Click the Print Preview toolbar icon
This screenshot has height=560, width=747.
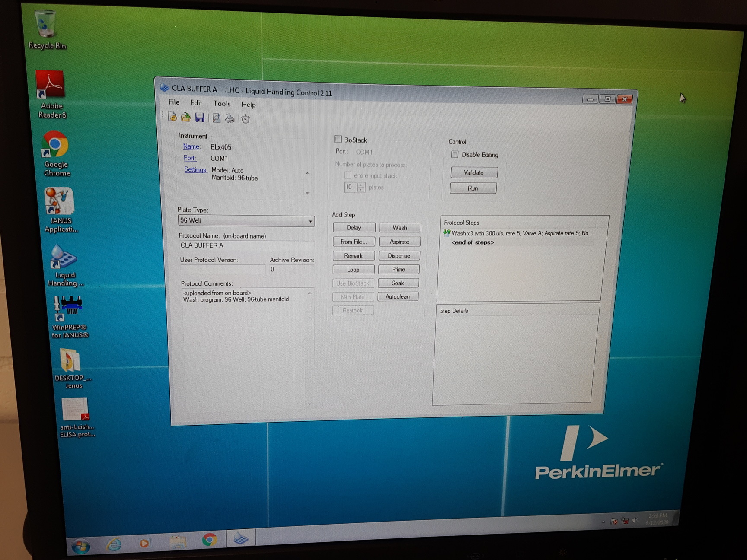pos(217,118)
